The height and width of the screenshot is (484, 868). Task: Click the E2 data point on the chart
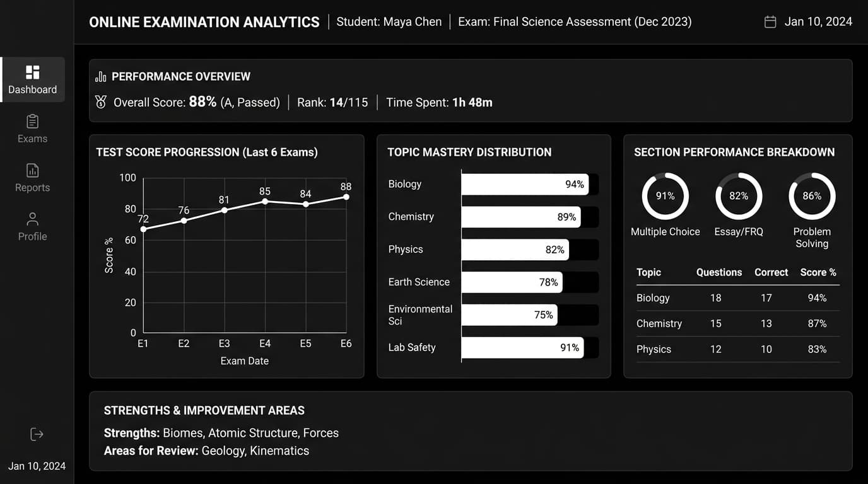[x=184, y=221]
